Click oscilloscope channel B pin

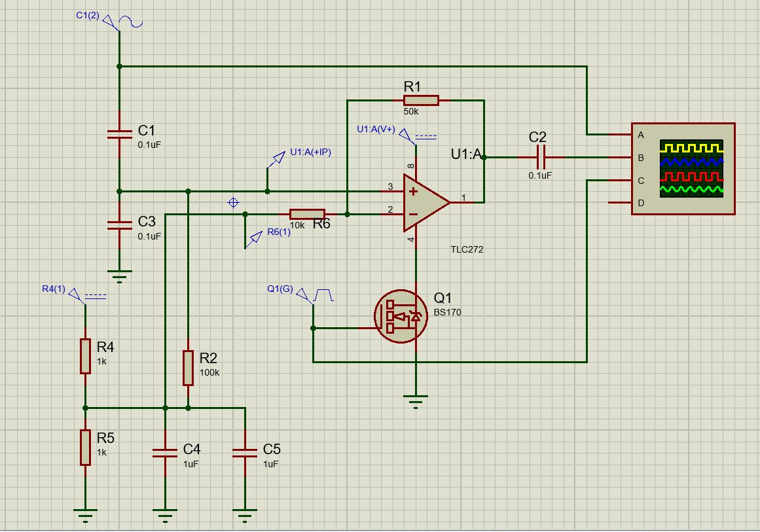(x=619, y=158)
